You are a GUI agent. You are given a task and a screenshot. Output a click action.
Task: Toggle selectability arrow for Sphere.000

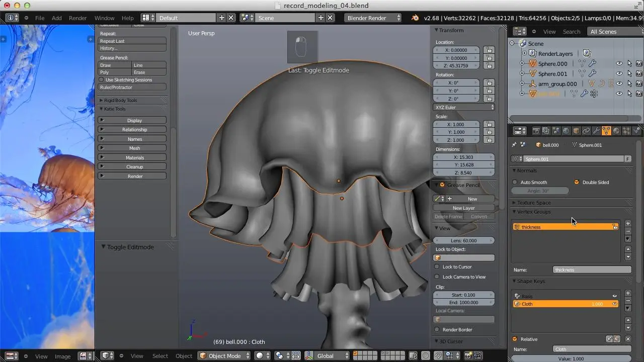coord(629,64)
